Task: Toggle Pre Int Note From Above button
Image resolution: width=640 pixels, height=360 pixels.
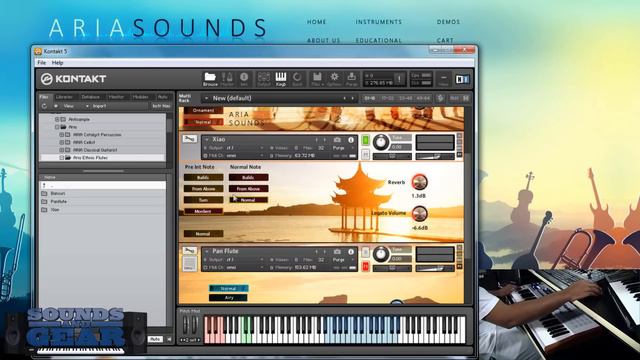Action: tap(203, 189)
